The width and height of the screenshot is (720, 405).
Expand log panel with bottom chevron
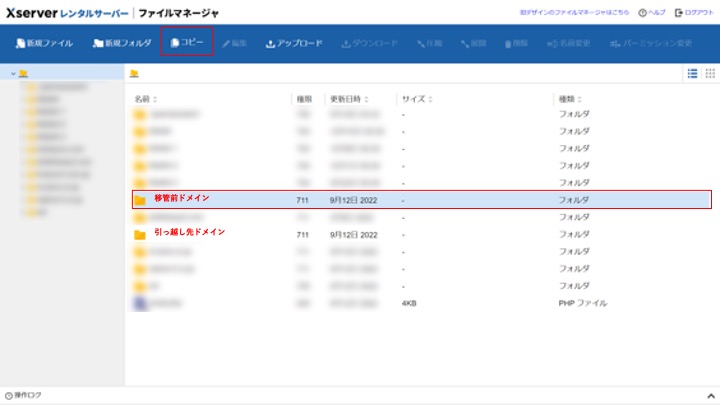[x=711, y=396]
